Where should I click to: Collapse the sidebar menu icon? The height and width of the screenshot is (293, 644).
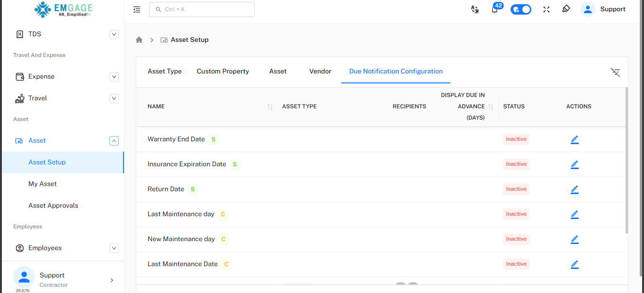[137, 9]
